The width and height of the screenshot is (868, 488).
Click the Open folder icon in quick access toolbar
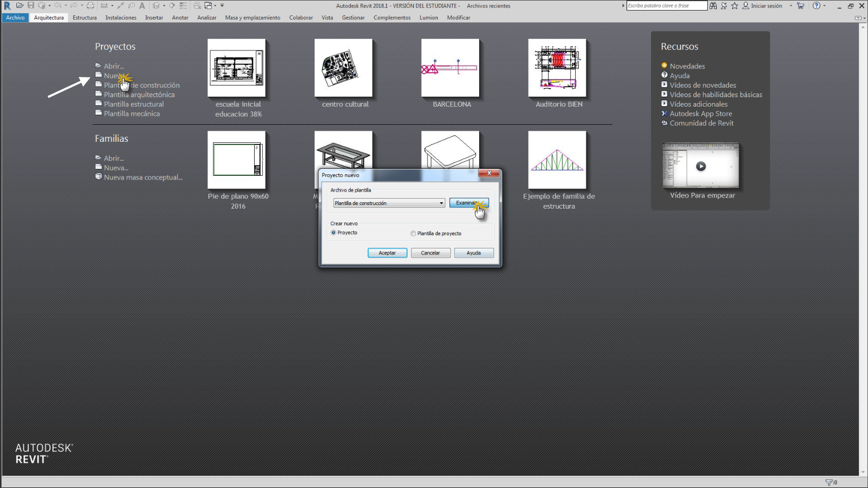coord(20,5)
